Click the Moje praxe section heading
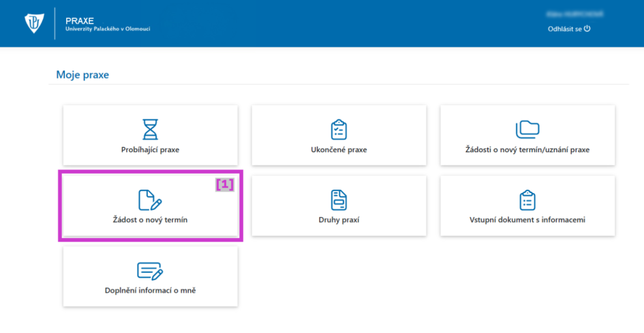Viewport: 644px width, 333px height. point(82,74)
